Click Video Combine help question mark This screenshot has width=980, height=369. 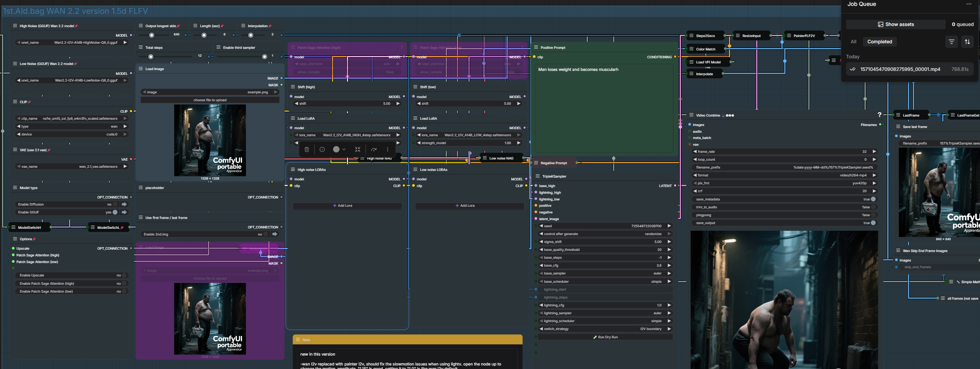[x=879, y=115]
